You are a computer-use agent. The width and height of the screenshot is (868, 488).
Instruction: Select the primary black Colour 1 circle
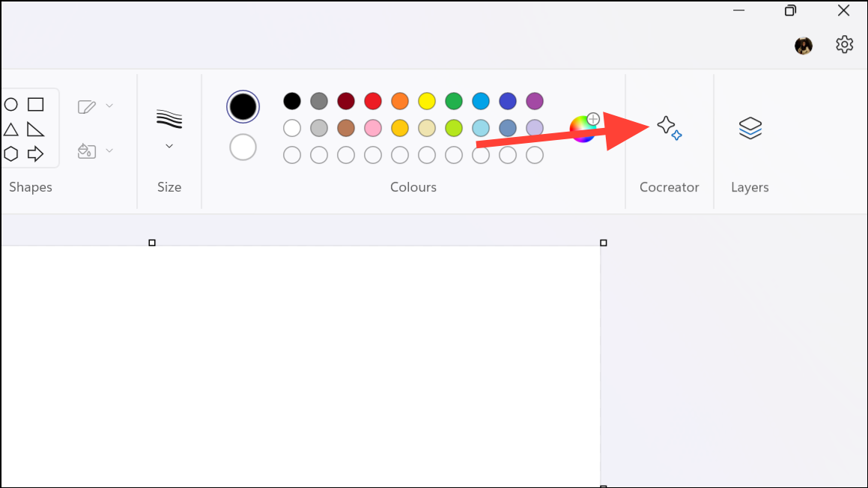243,106
